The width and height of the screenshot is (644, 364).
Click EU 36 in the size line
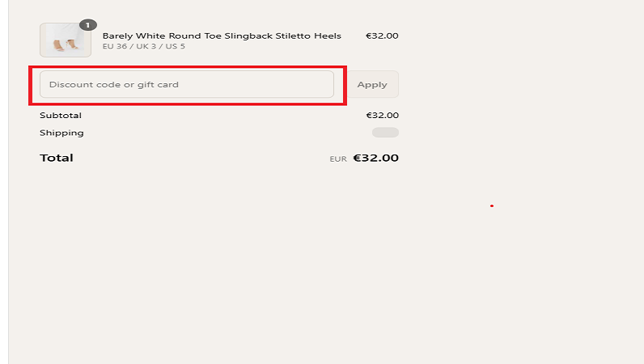[x=113, y=46]
